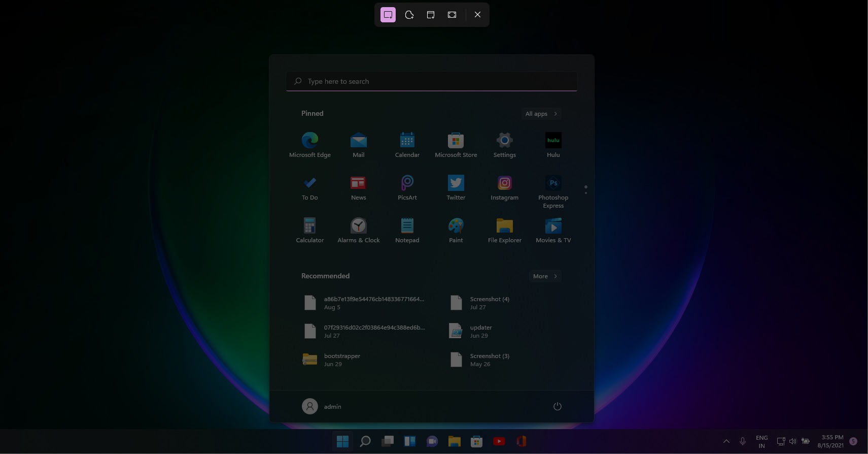Open Widgets from the taskbar

click(x=410, y=441)
